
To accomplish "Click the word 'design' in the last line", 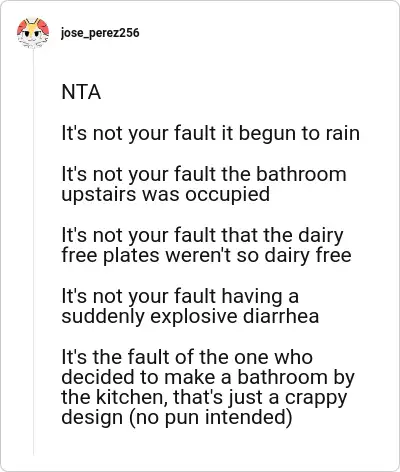I will [92, 418].
